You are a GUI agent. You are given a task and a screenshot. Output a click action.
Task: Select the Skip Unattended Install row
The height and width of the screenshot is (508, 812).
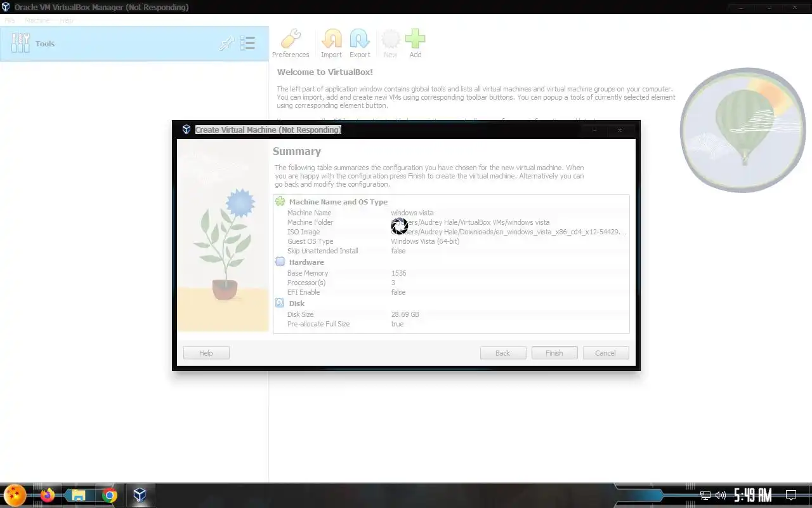tap(451, 251)
